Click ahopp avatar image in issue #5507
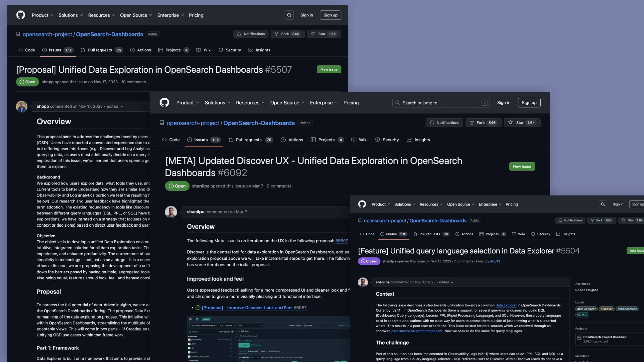Screen dimensions: 644x362 tap(22, 107)
